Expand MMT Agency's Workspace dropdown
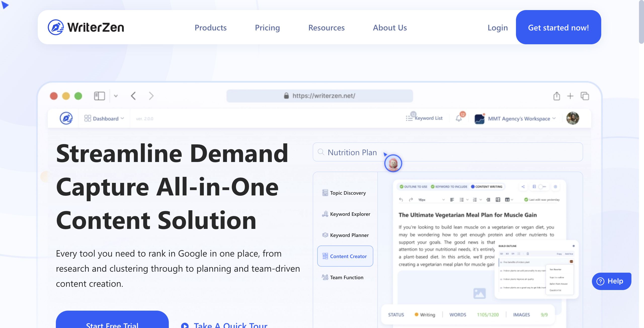 click(x=515, y=118)
